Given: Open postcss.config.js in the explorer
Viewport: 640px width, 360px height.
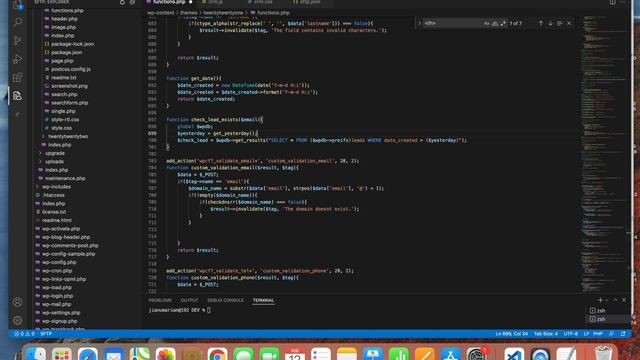Looking at the screenshot, I should click(x=71, y=69).
